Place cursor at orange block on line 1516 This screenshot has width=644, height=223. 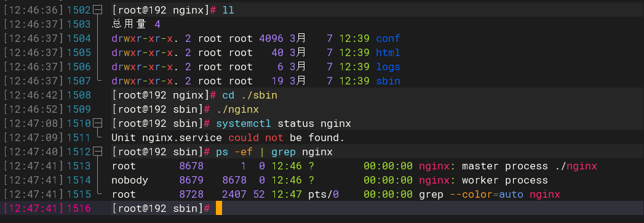coord(219,208)
